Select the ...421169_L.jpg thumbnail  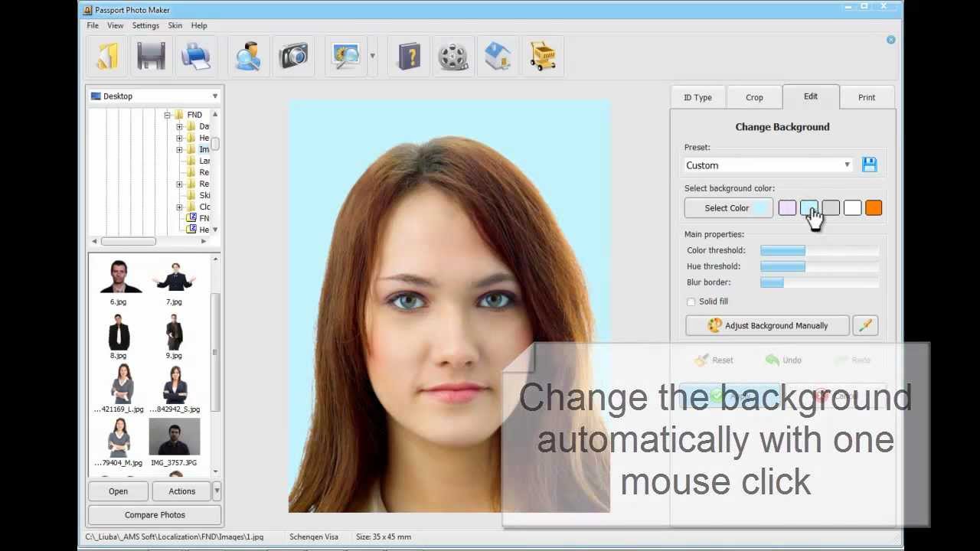coord(119,390)
